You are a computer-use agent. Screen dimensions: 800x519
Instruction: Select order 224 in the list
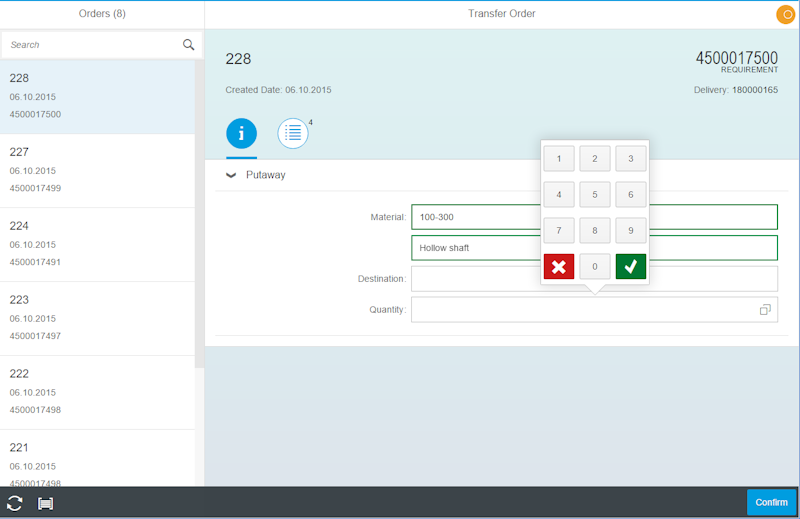click(x=97, y=244)
